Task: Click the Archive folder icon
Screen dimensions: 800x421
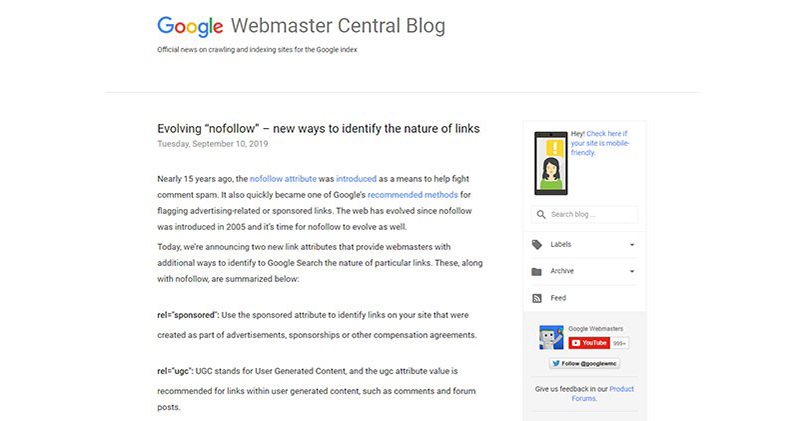Action: pyautogui.click(x=537, y=271)
